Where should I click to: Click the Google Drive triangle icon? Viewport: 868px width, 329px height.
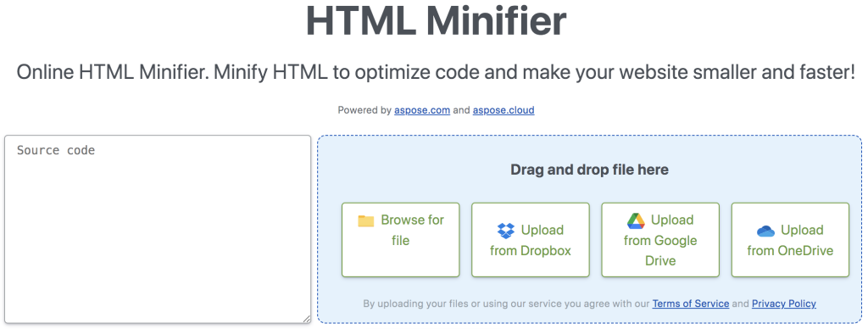(636, 220)
